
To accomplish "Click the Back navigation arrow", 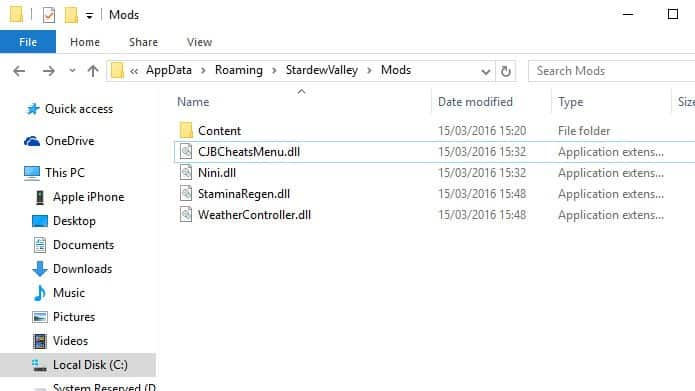I will click(x=19, y=71).
